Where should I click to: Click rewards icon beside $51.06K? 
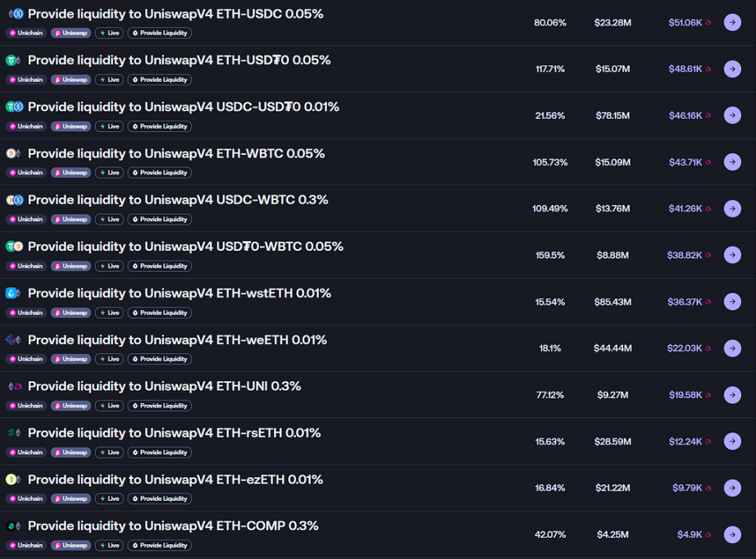click(708, 23)
